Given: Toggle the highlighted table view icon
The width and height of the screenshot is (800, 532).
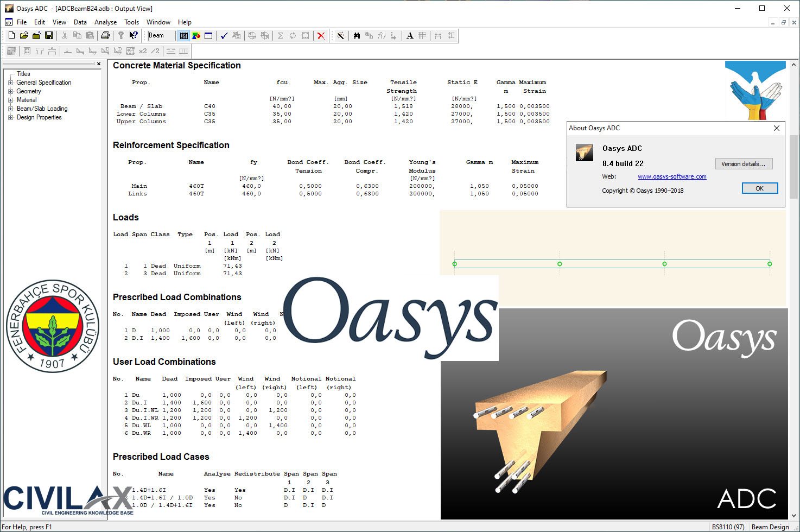Looking at the screenshot, I should 184,35.
